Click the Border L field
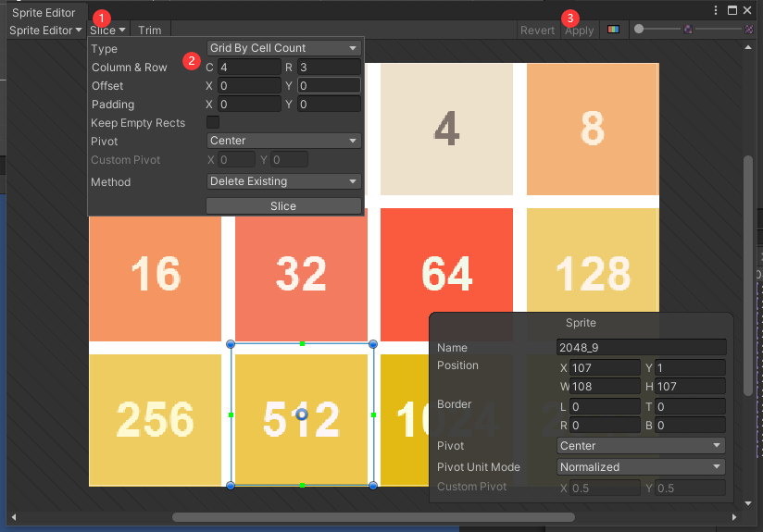The width and height of the screenshot is (763, 532). [605, 406]
